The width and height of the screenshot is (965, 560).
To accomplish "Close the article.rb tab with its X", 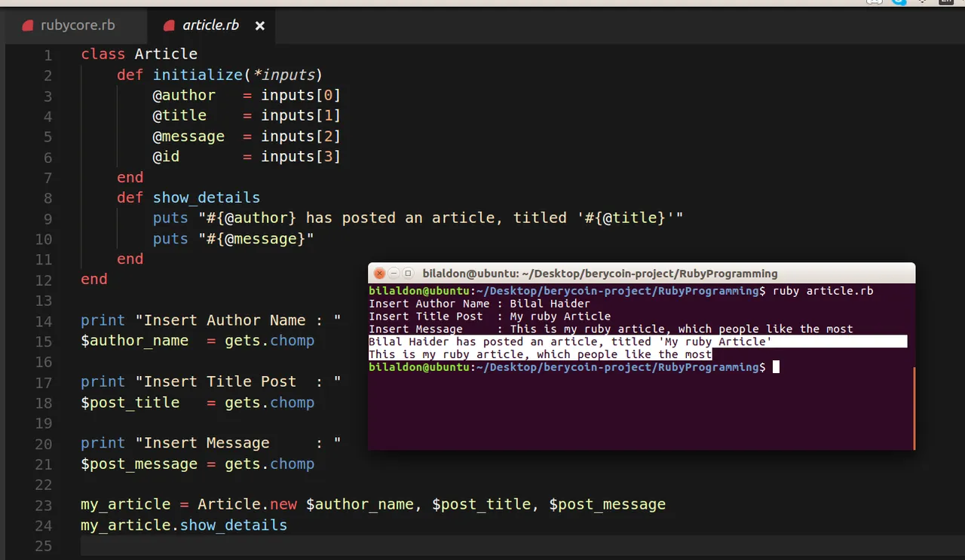I will [260, 26].
